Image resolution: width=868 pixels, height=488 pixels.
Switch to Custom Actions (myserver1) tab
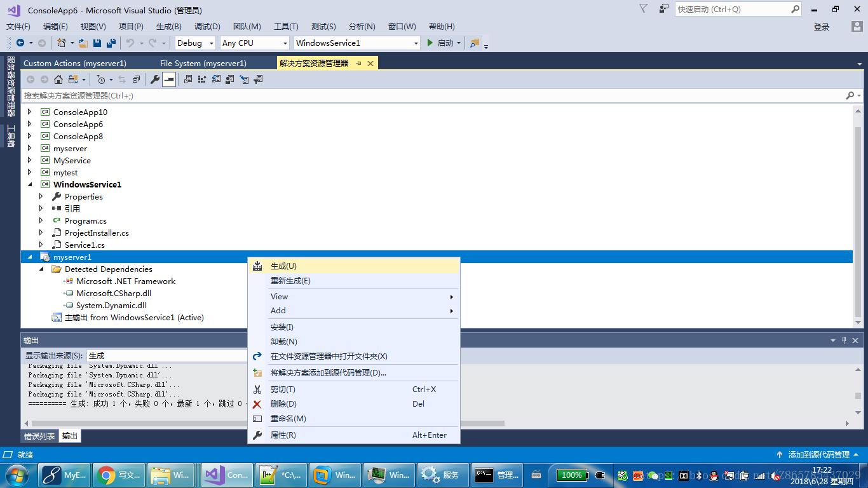coord(75,63)
